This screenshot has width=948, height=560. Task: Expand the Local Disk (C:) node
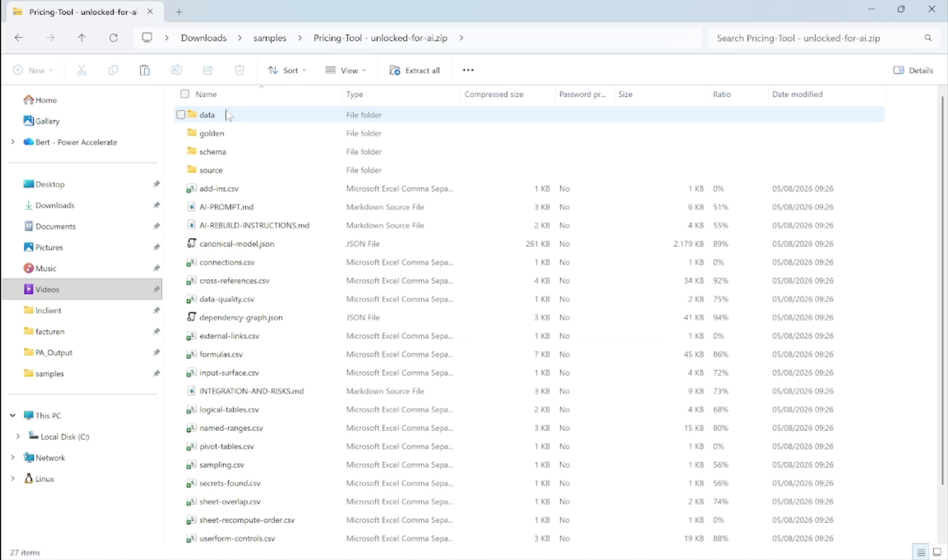(x=18, y=436)
